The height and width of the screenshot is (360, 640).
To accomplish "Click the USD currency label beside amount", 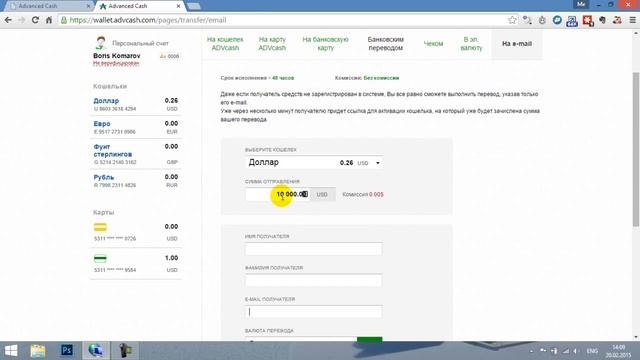I will pyautogui.click(x=322, y=194).
